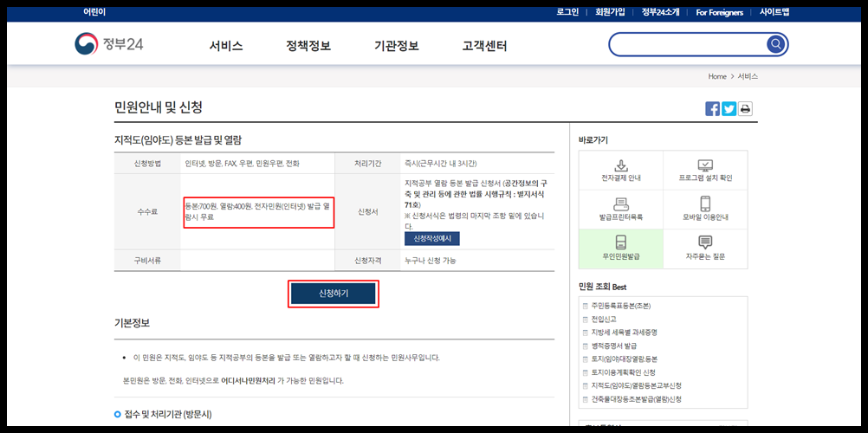Viewport: 868px width, 433px height.
Task: Open 무인민원발급 shortcut icon
Action: pos(620,242)
